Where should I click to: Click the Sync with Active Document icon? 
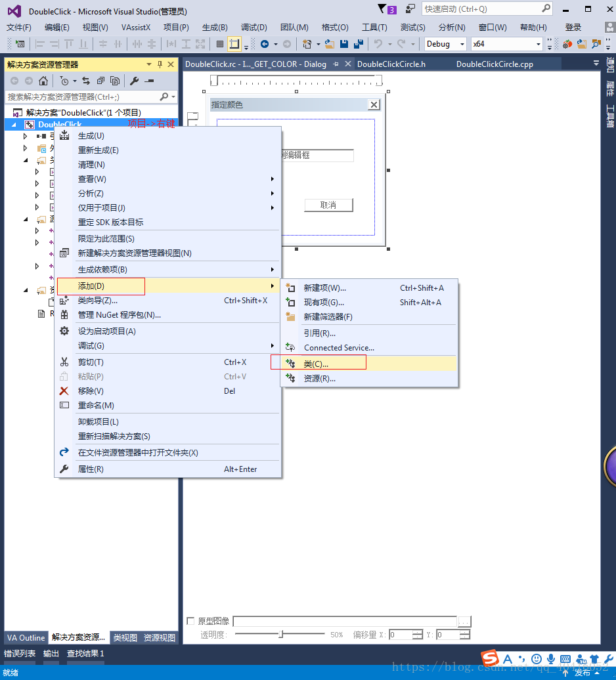point(86,81)
